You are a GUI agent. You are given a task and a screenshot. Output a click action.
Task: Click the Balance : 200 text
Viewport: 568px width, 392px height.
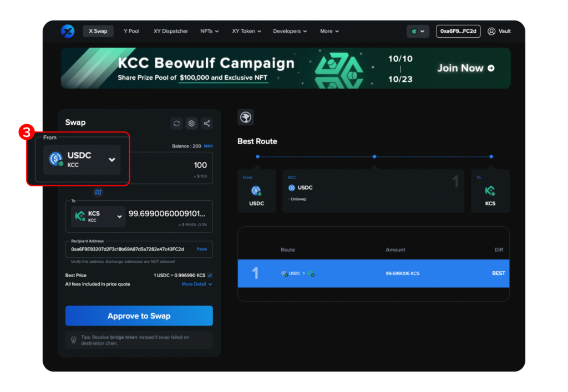186,146
